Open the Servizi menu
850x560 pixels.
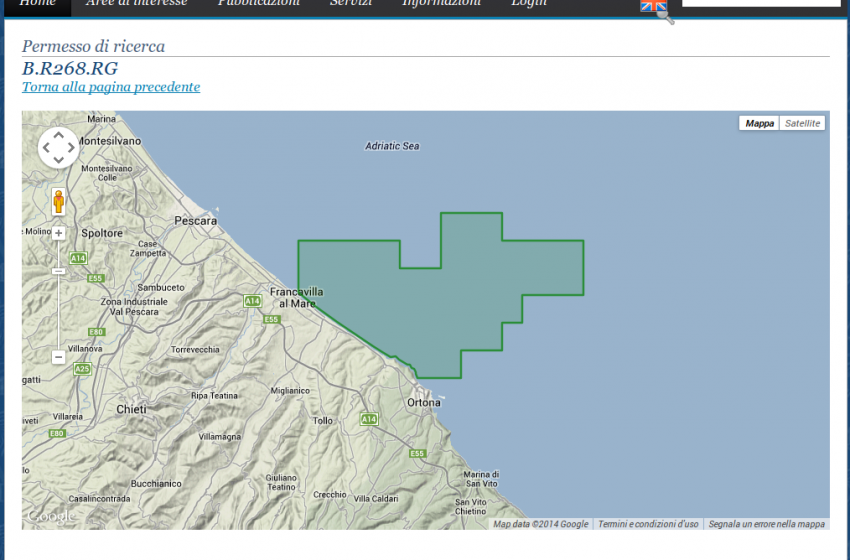(351, 4)
